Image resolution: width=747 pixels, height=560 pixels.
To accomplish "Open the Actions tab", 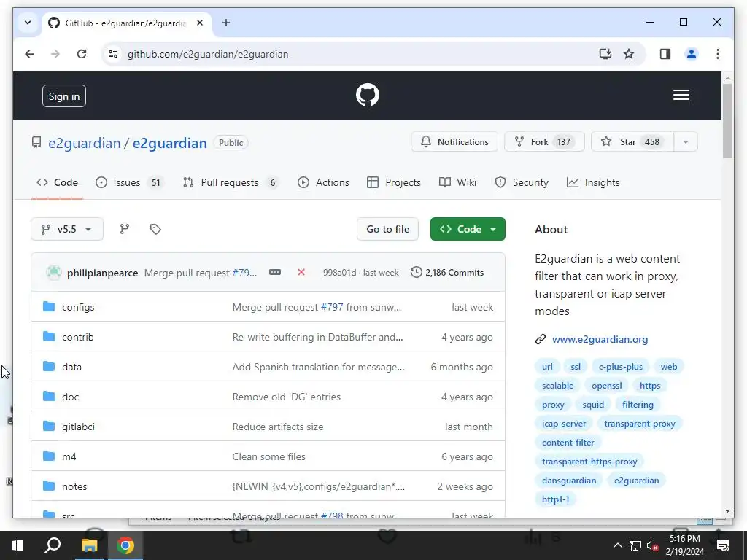I will click(x=323, y=182).
